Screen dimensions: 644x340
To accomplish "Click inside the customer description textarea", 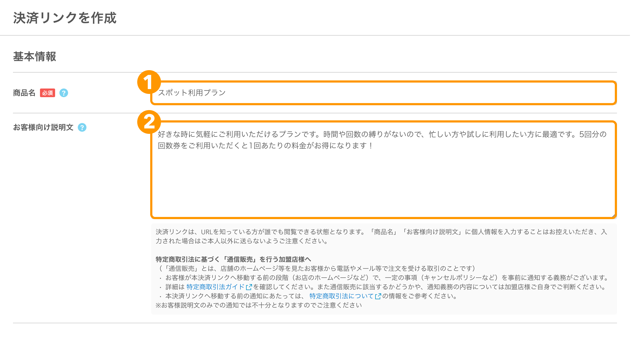I will [384, 178].
